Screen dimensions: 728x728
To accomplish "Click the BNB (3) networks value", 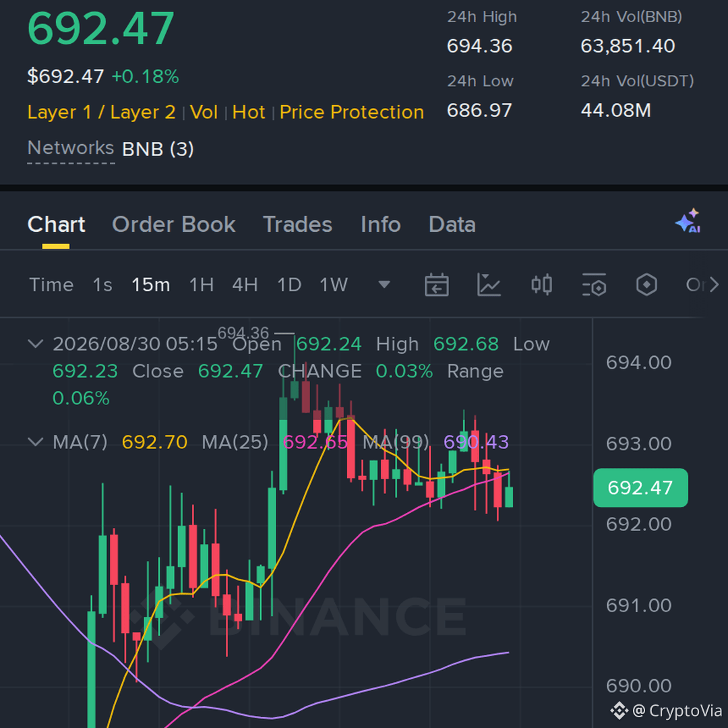I will point(158,150).
